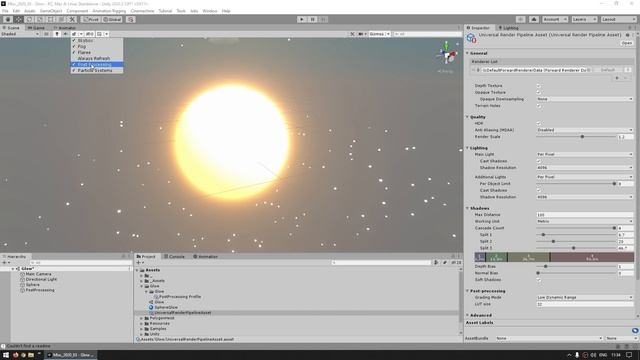This screenshot has width=640, height=360.
Task: Toggle Post Processing in effects menu
Action: [x=97, y=64]
